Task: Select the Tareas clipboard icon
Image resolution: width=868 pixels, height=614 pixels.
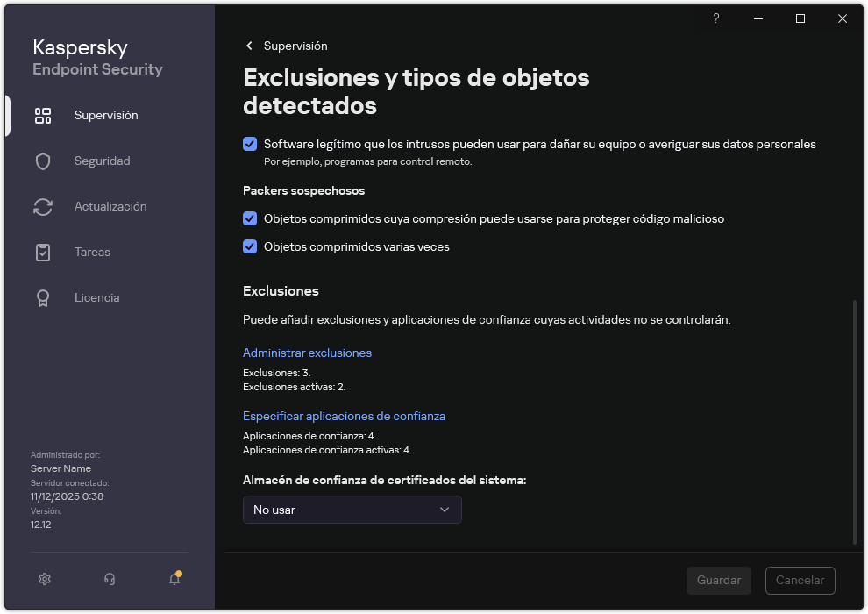Action: point(43,252)
